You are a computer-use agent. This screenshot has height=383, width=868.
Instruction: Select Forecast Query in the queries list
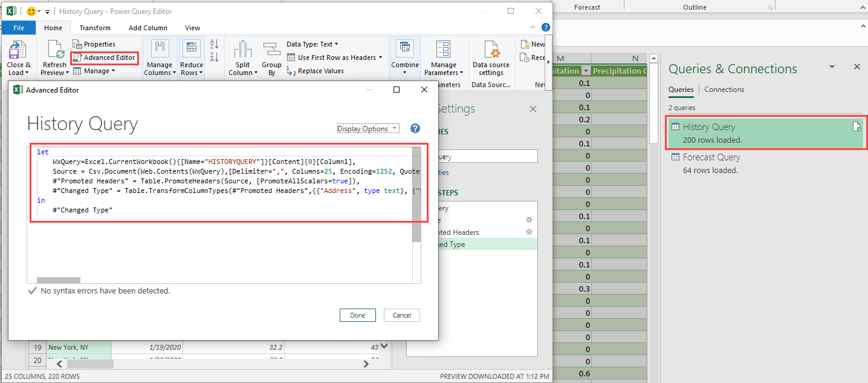click(711, 157)
